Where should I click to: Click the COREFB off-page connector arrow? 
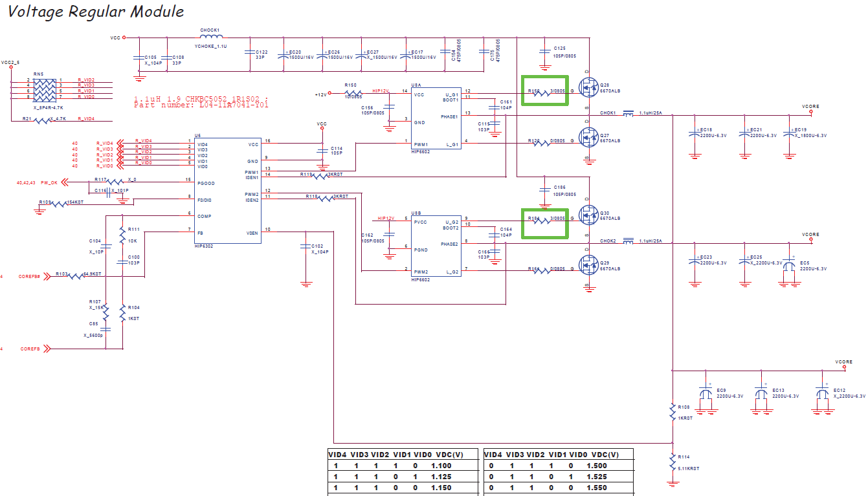click(47, 349)
